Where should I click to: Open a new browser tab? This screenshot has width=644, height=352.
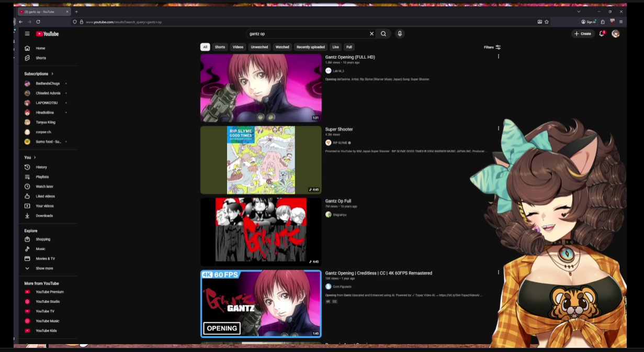76,12
